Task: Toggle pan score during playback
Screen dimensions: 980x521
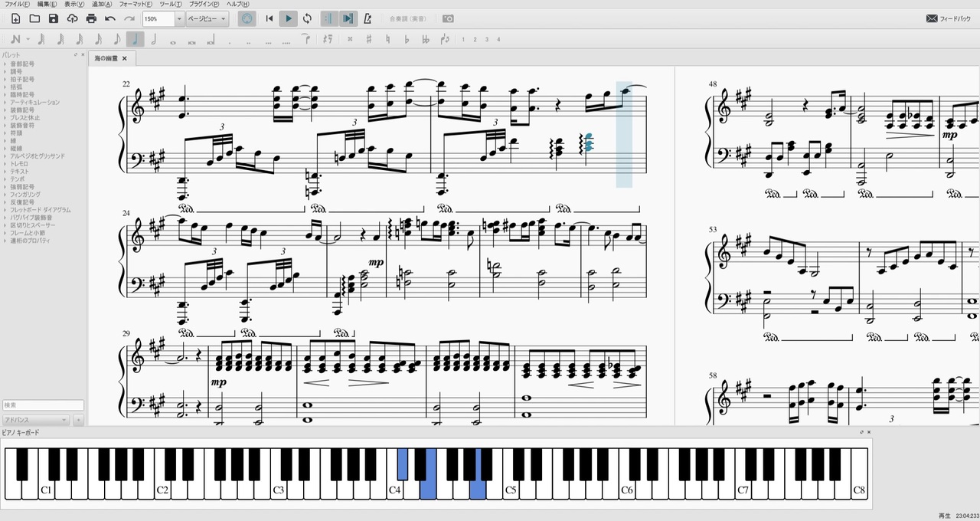Action: pyautogui.click(x=348, y=18)
